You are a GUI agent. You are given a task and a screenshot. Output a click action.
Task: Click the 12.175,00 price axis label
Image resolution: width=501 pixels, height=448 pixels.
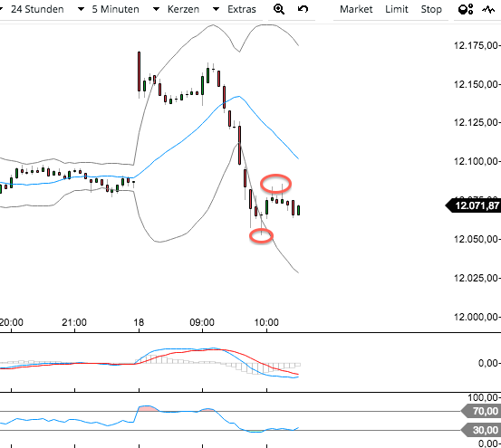[x=476, y=45]
